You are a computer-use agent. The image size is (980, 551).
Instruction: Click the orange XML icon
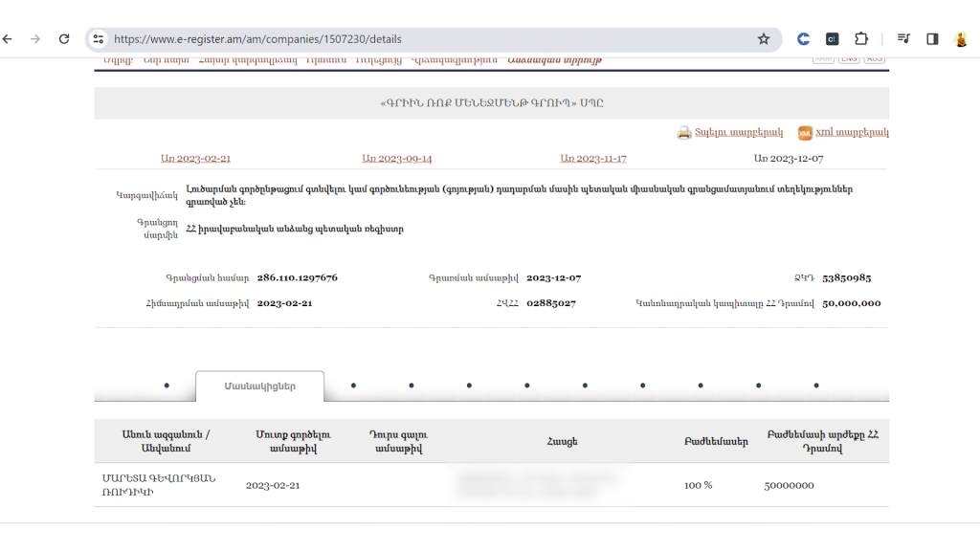(x=805, y=133)
